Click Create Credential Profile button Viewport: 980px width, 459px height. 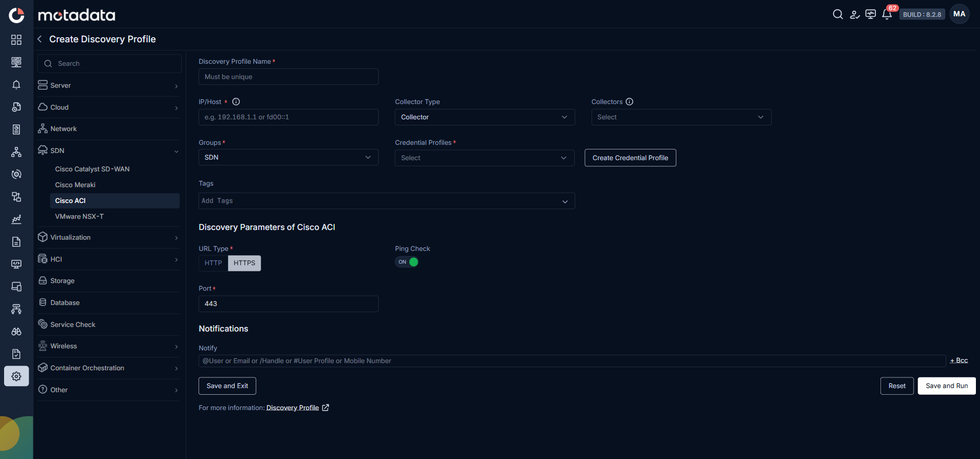point(630,158)
